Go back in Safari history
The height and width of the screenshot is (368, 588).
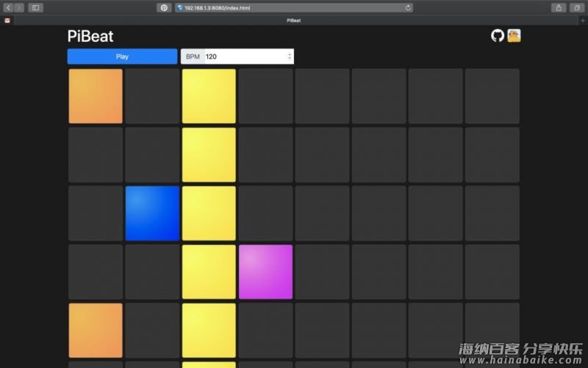pyautogui.click(x=8, y=7)
